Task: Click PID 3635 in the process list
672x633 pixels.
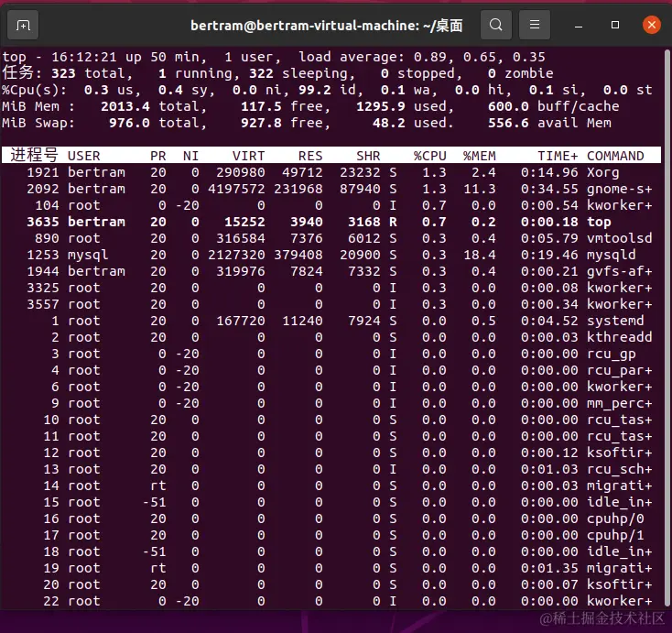Action: point(43,222)
